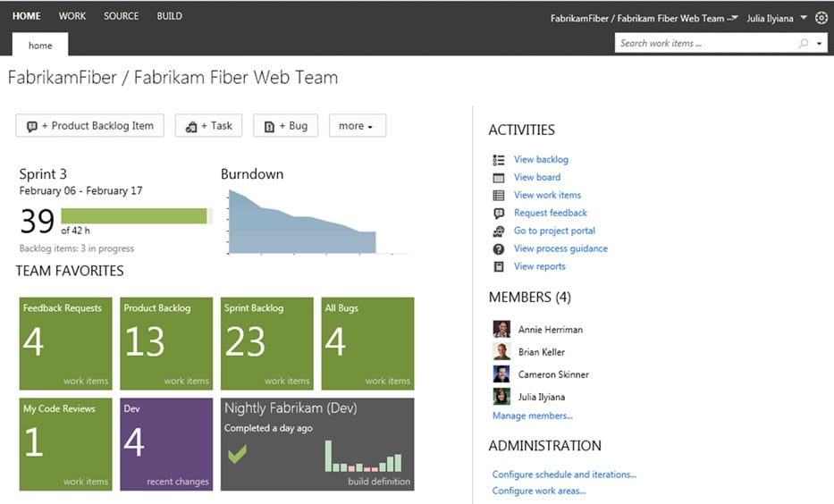
Task: Open the Feedback Requests tile
Action: (66, 343)
